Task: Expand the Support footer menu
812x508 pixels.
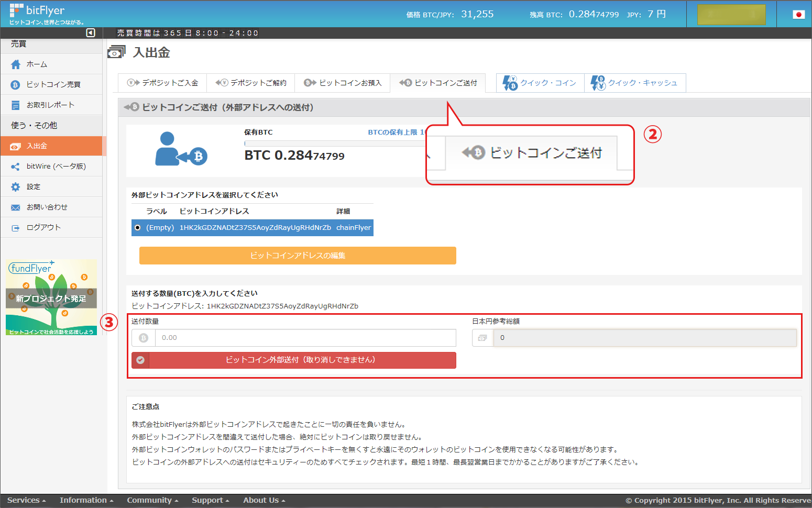Action: 211,501
